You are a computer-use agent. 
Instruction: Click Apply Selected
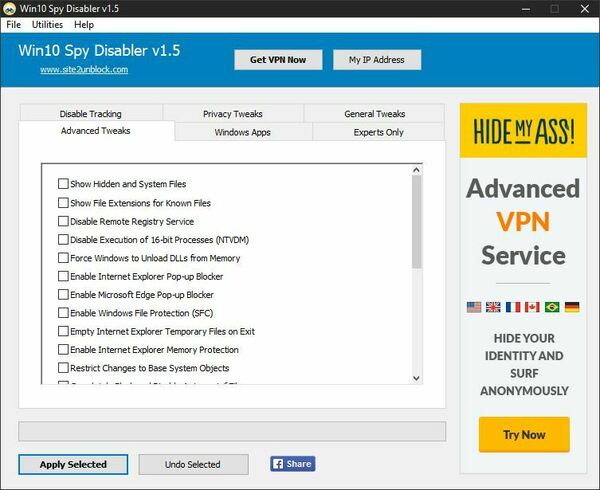[73, 464]
